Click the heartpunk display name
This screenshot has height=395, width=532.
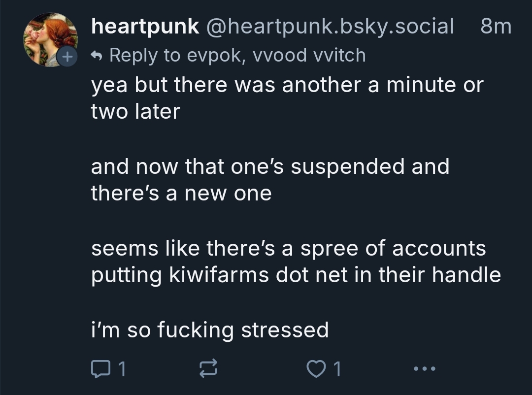coord(145,26)
